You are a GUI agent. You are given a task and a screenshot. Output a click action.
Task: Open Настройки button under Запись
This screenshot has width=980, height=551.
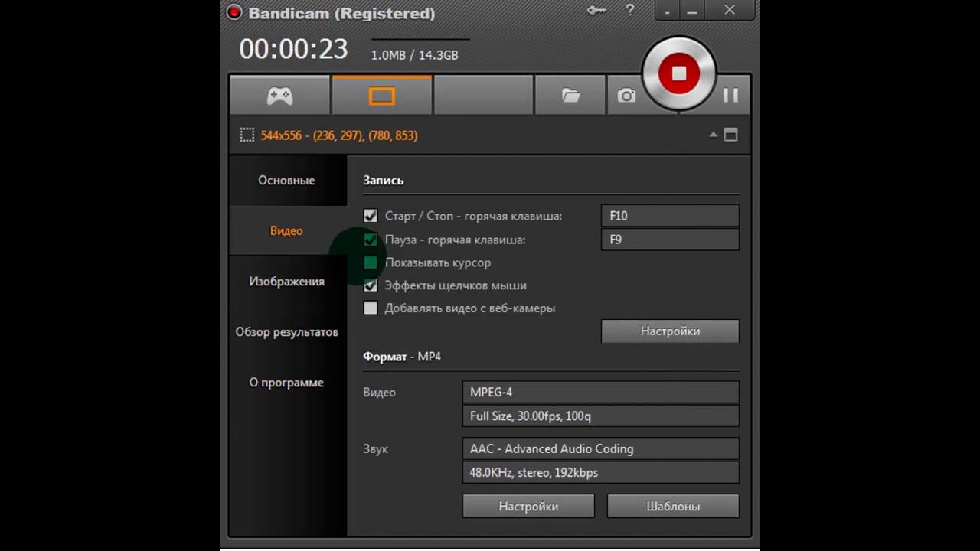tap(670, 331)
